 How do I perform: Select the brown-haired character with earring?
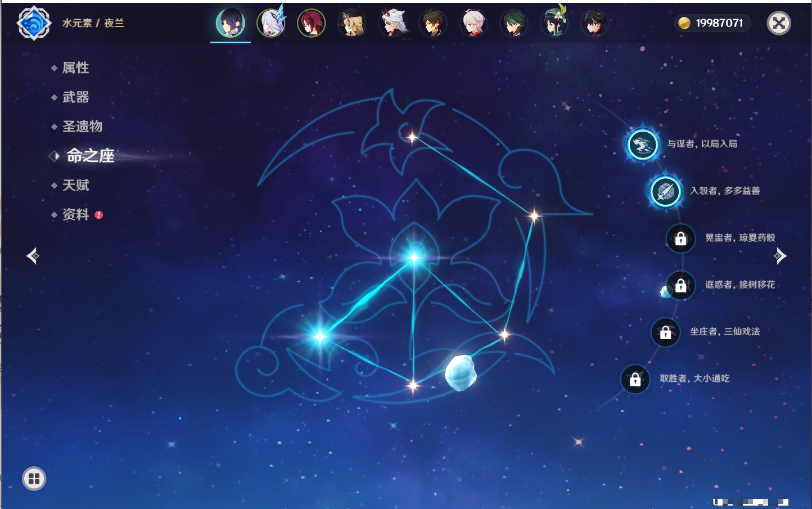[x=433, y=23]
